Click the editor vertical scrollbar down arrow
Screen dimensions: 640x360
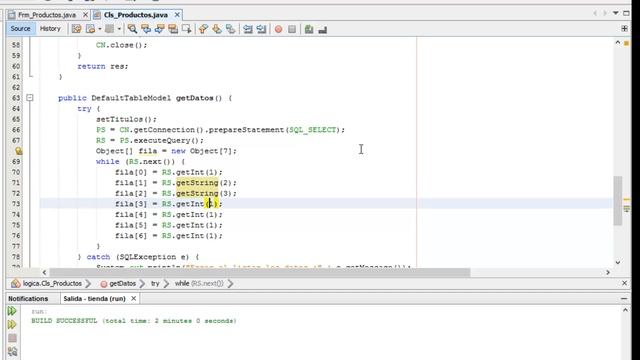point(618,262)
